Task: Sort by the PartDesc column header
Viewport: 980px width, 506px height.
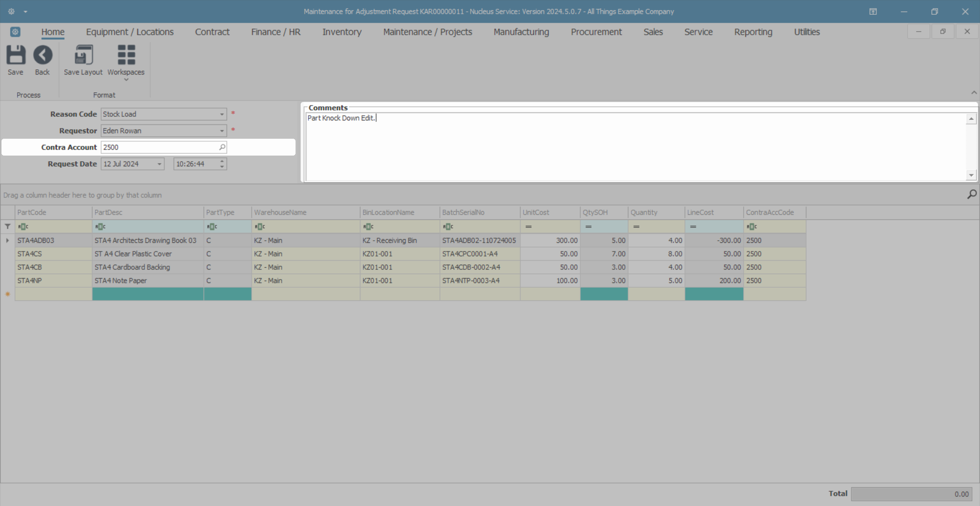Action: [x=148, y=213]
